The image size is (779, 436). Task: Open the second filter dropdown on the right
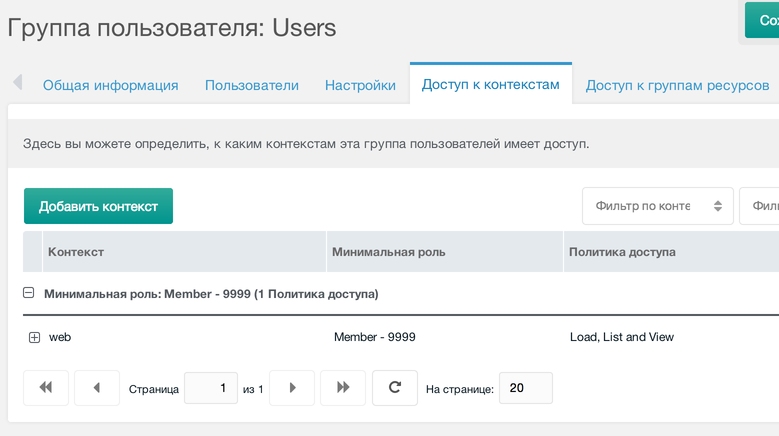pyautogui.click(x=760, y=206)
